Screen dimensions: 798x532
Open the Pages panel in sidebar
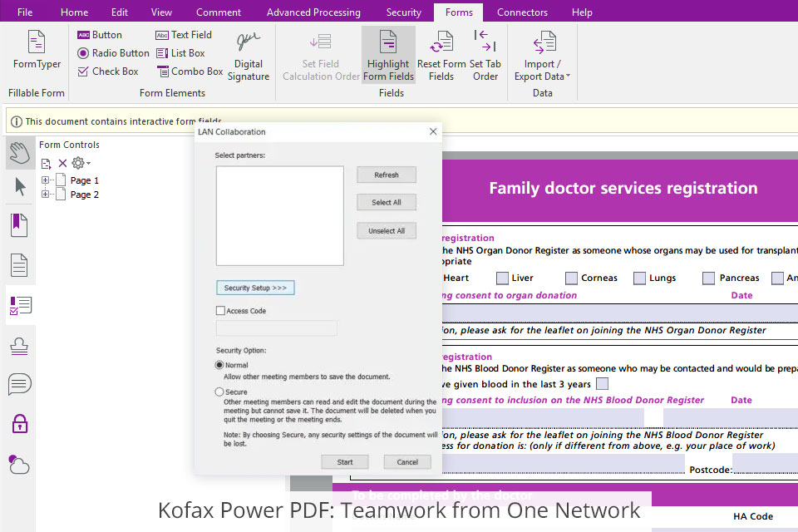tap(19, 265)
